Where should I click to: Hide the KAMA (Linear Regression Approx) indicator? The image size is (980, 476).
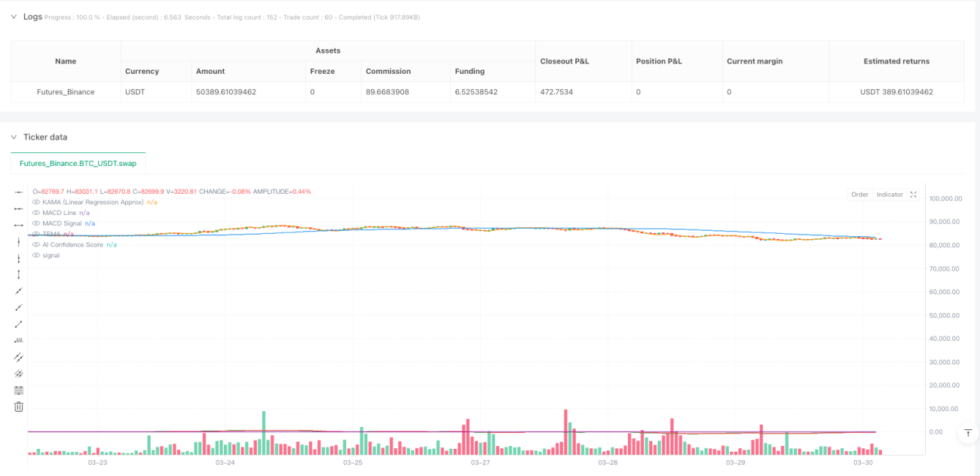36,202
